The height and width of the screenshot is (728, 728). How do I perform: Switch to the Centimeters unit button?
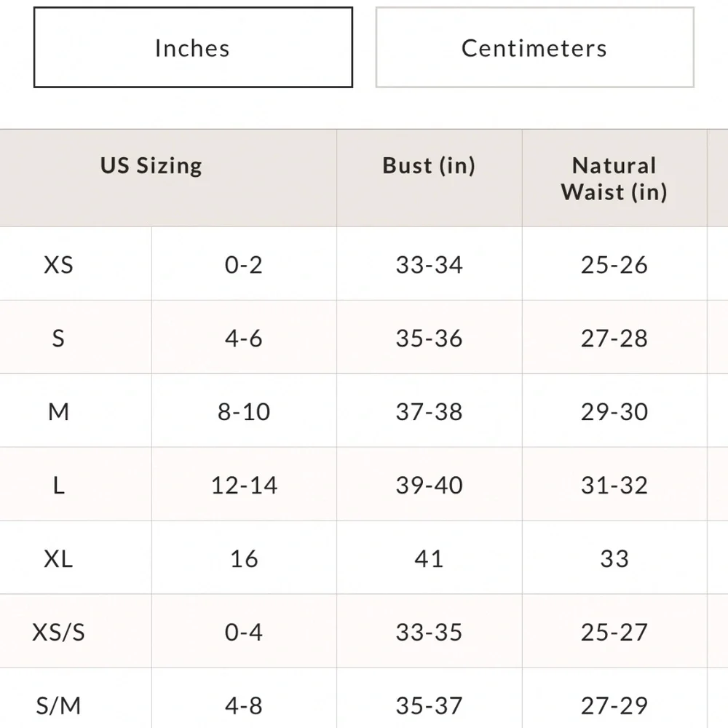tap(534, 48)
